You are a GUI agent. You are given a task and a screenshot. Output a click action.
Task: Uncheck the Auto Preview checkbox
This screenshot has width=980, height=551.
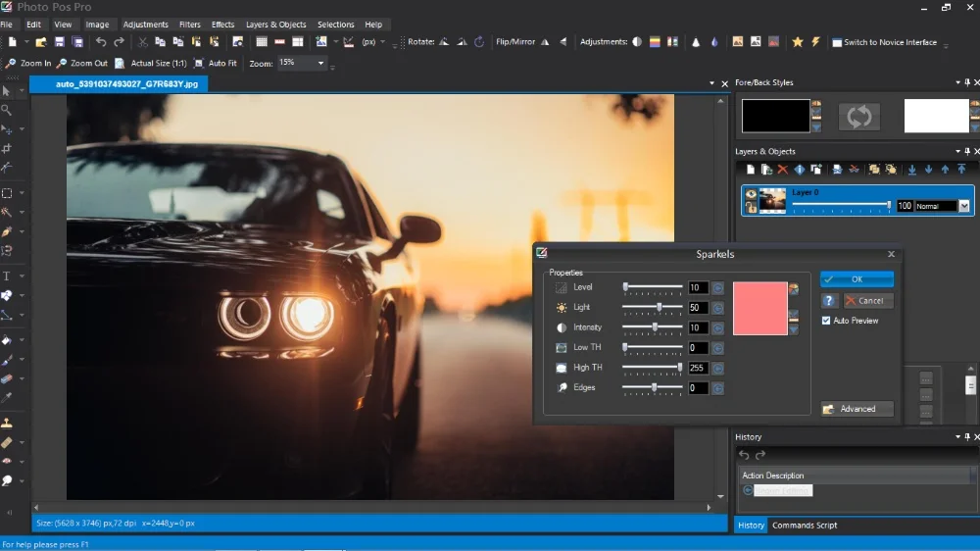[x=826, y=321]
